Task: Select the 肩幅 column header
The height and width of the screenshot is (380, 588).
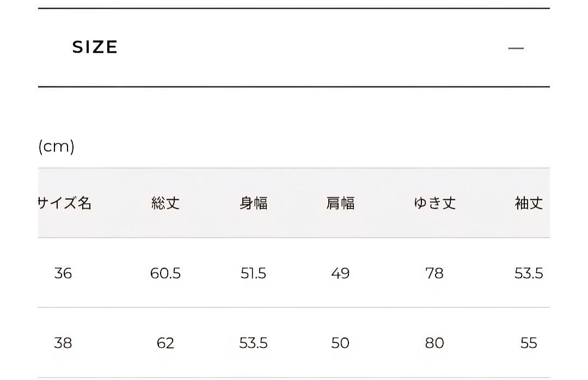Action: [340, 203]
